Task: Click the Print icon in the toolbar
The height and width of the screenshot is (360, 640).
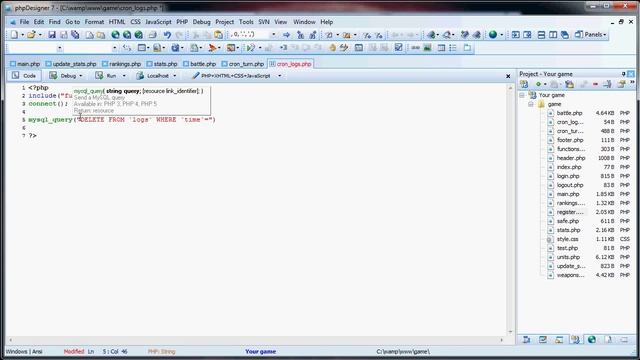Action: tap(152, 35)
